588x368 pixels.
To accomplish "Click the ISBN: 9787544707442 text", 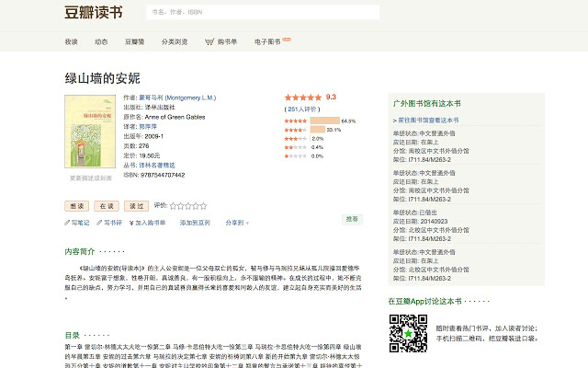I will pyautogui.click(x=154, y=175).
